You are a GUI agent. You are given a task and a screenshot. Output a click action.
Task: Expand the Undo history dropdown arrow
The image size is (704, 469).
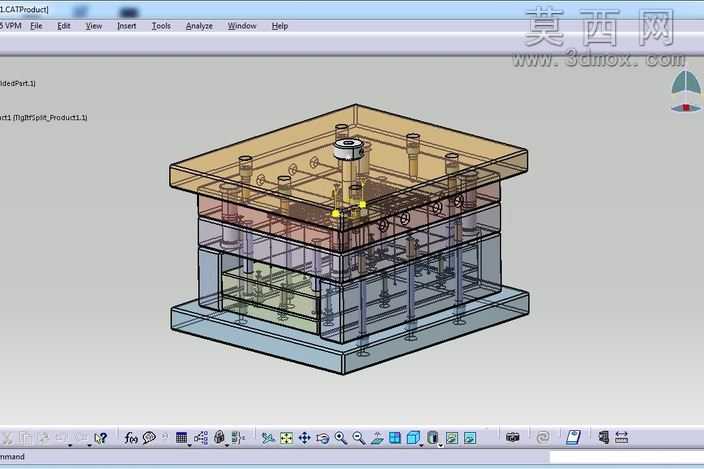(70, 445)
